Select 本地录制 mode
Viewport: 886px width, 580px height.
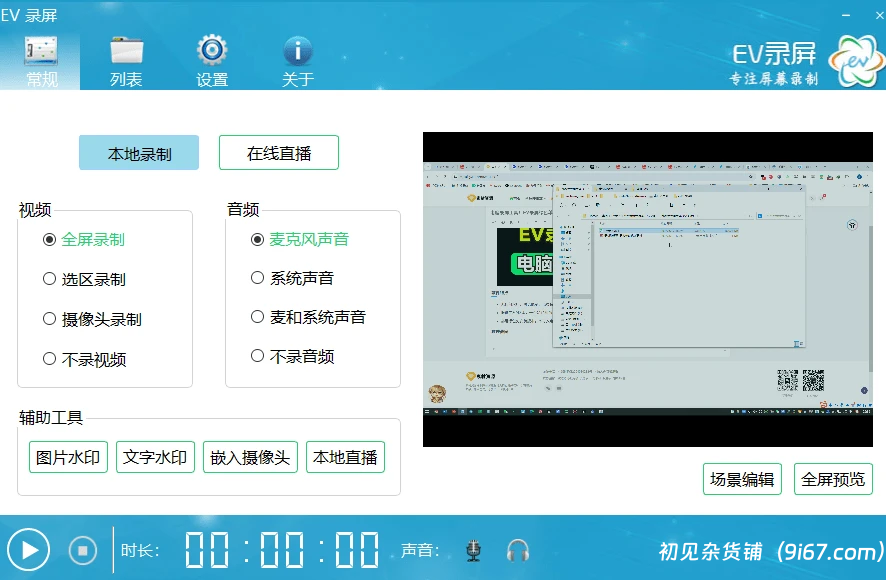click(x=139, y=153)
